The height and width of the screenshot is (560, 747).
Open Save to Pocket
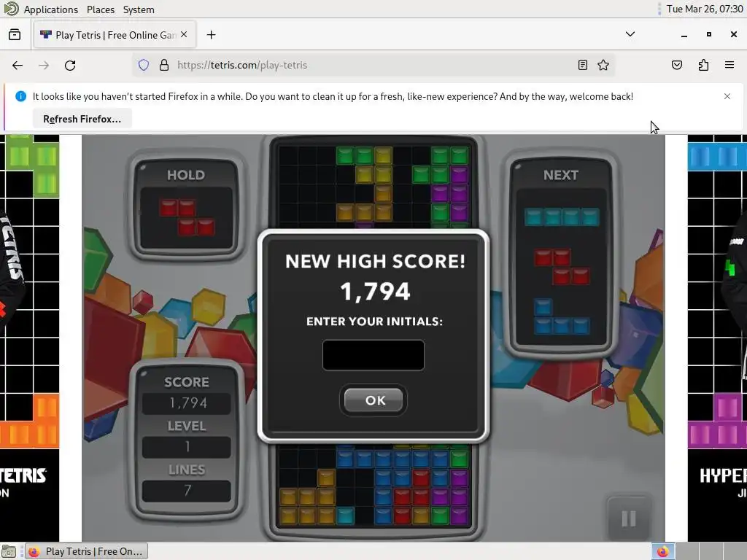pos(676,65)
